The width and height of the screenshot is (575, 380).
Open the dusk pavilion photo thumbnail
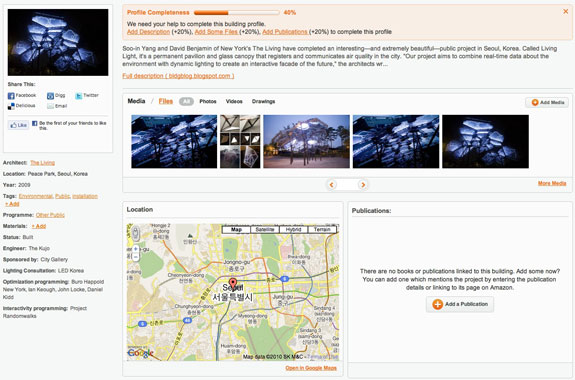[x=307, y=142]
